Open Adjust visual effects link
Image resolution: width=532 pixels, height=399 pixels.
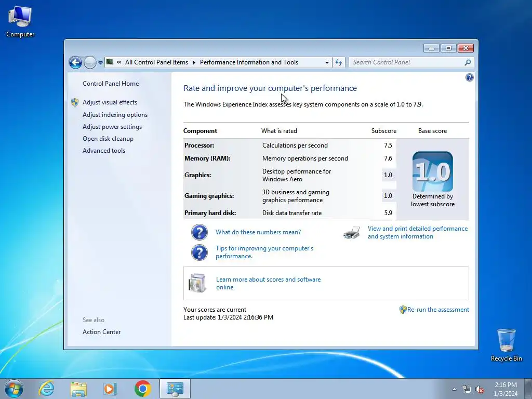click(x=110, y=102)
